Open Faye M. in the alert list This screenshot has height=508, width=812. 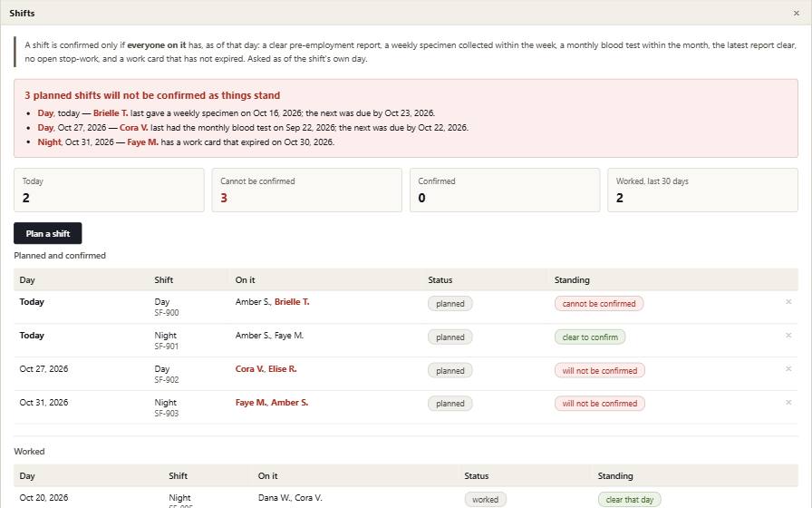point(142,142)
